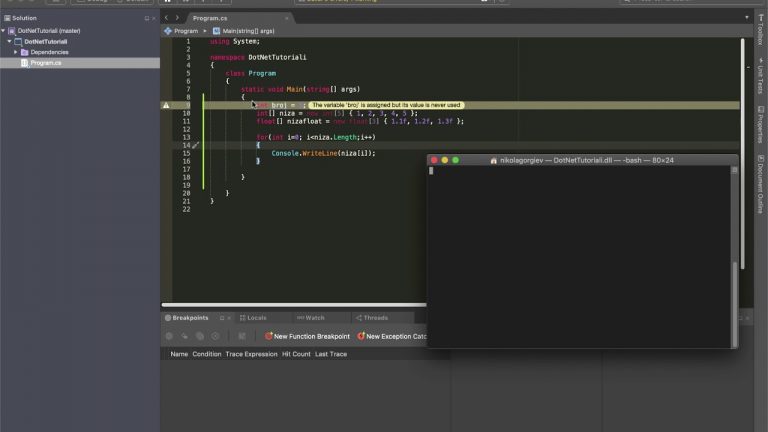Auto-hide the Breakpoints pad

[222, 318]
